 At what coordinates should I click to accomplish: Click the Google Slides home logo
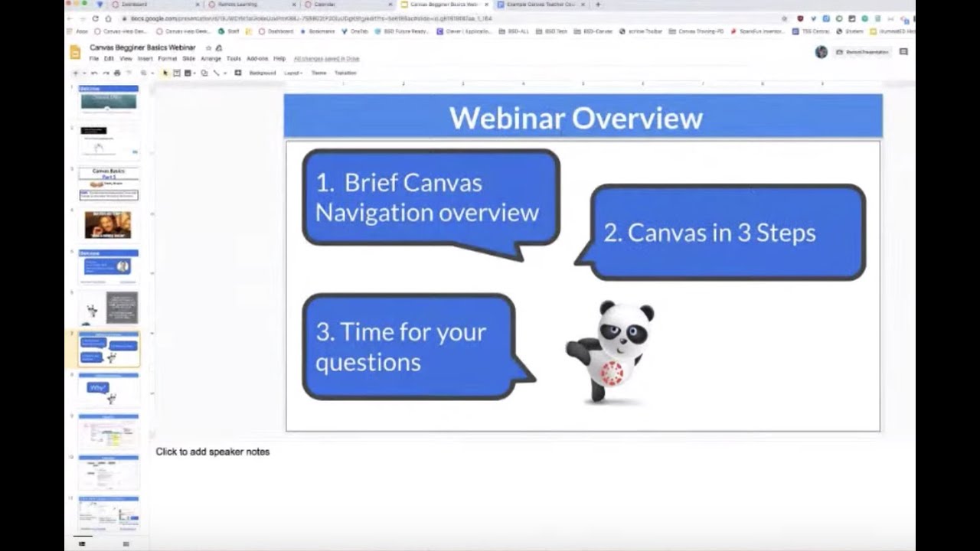pos(75,52)
